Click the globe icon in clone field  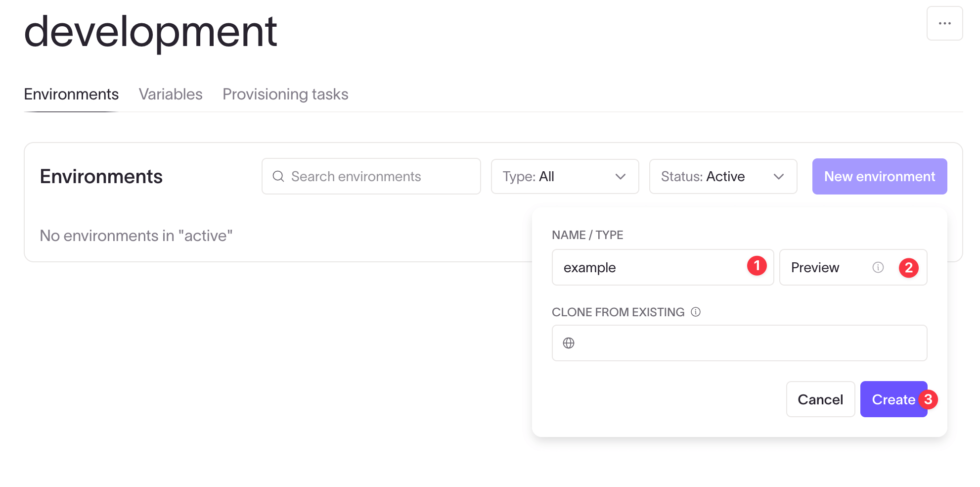569,343
